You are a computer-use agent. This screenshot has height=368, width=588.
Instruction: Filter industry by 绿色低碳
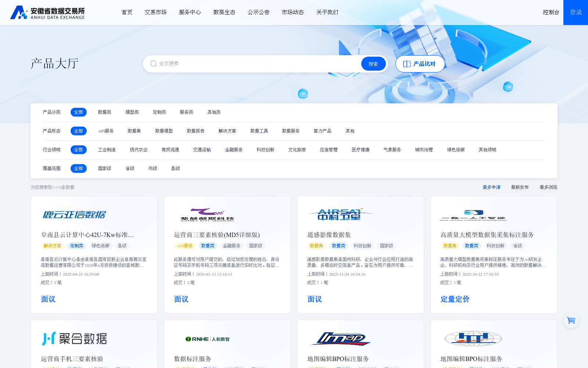456,150
